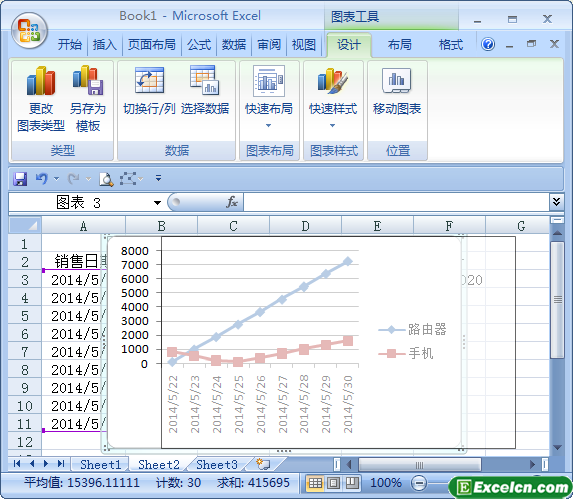Click the dotted shape tool icon

point(128,179)
